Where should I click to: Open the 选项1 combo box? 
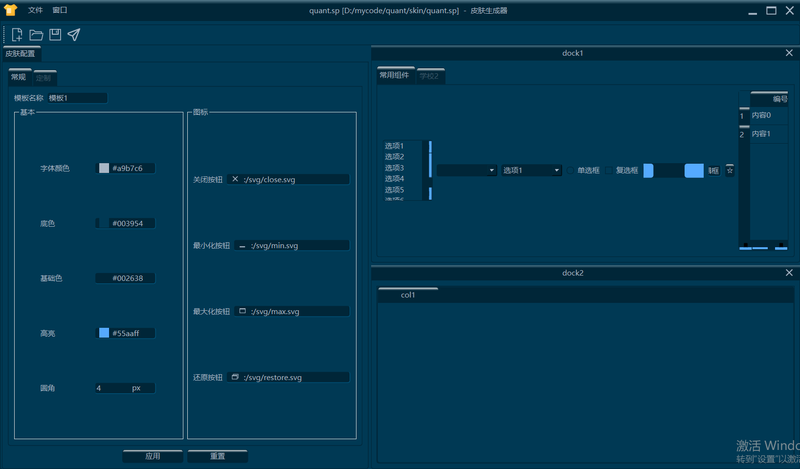[x=531, y=170]
